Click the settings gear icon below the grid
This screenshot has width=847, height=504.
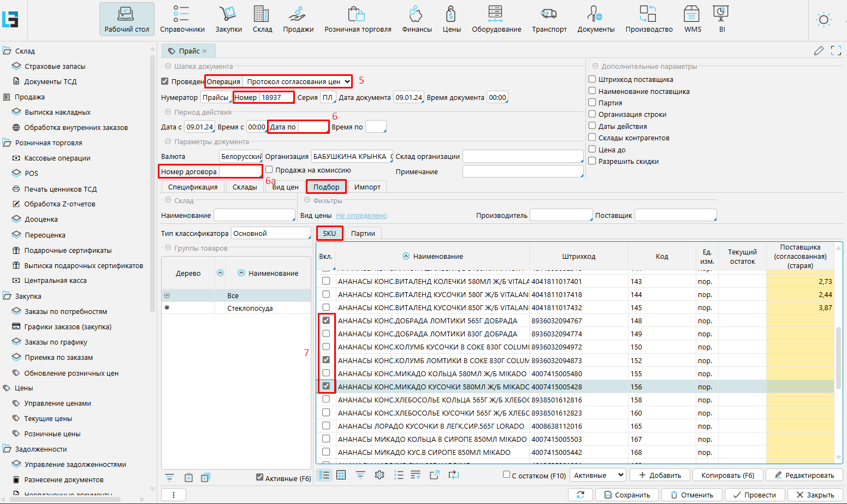380,475
